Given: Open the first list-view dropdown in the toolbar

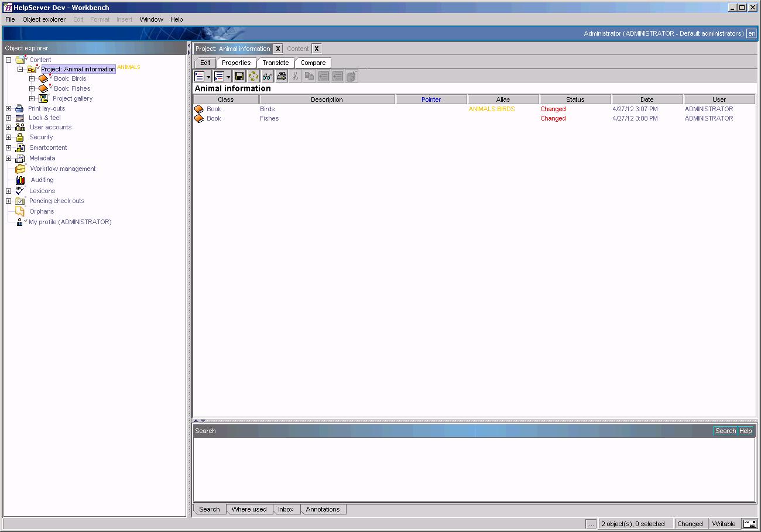Looking at the screenshot, I should [x=201, y=76].
